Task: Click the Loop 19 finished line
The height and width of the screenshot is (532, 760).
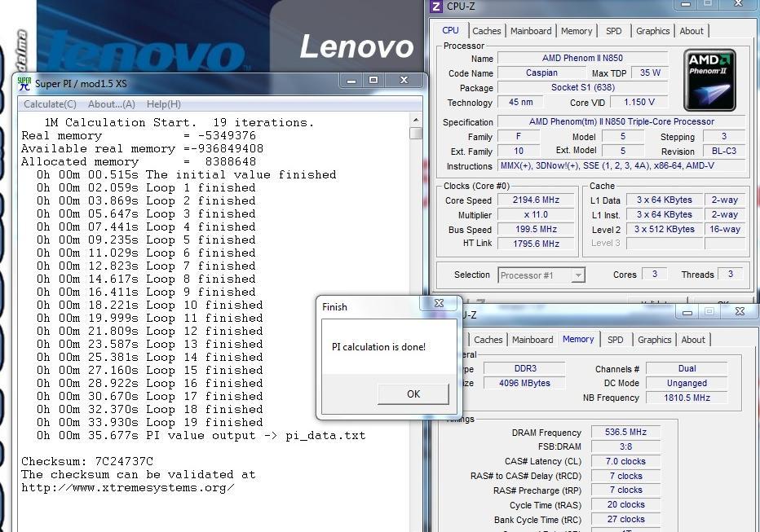Action: (x=150, y=422)
